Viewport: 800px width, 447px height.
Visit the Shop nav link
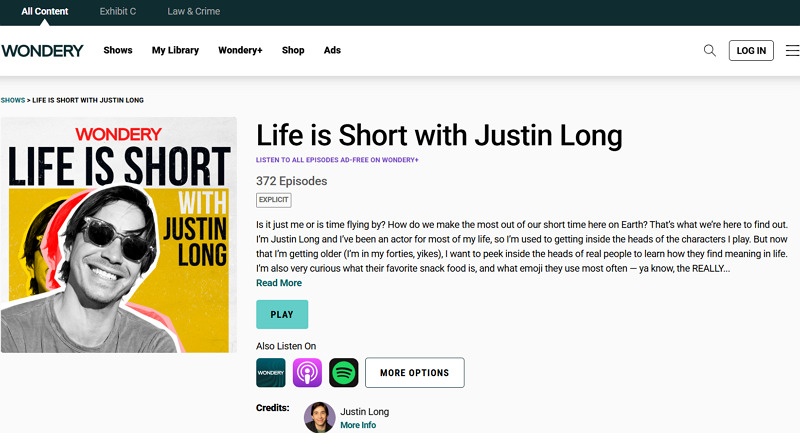pos(293,50)
